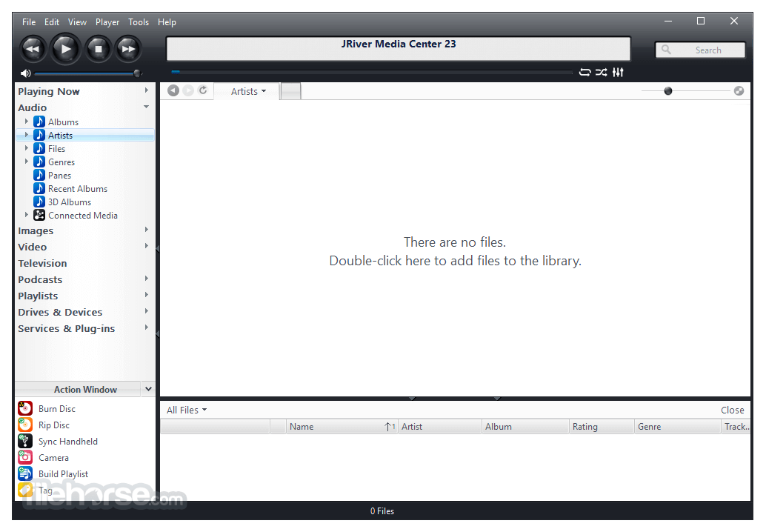Select Recent Albums in Audio tree
Screen dimensions: 766x532
point(78,188)
